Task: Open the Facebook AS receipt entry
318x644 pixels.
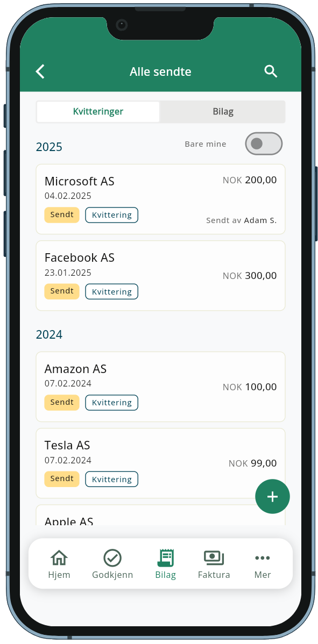Action: point(161,276)
